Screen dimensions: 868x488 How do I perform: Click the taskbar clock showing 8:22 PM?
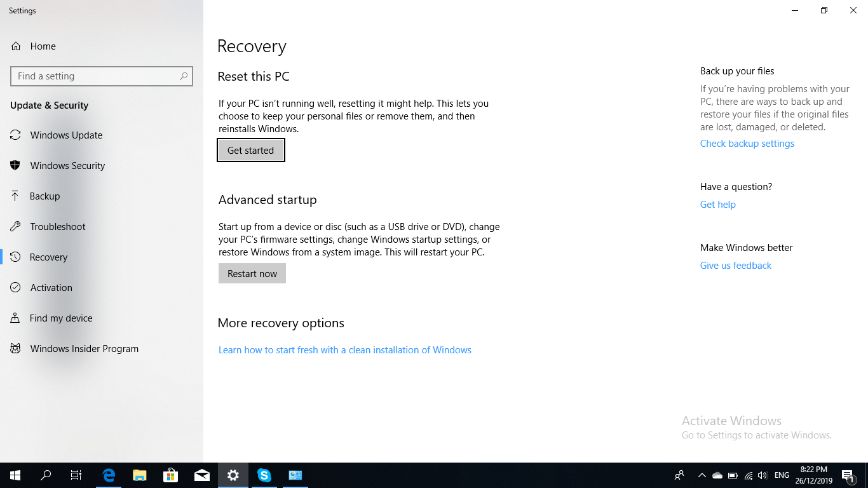(x=814, y=475)
